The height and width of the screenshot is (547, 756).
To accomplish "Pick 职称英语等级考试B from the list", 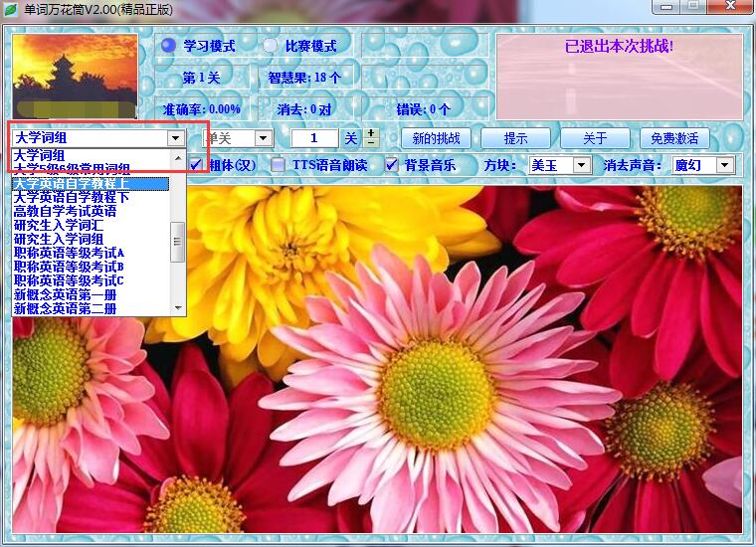I will point(91,267).
